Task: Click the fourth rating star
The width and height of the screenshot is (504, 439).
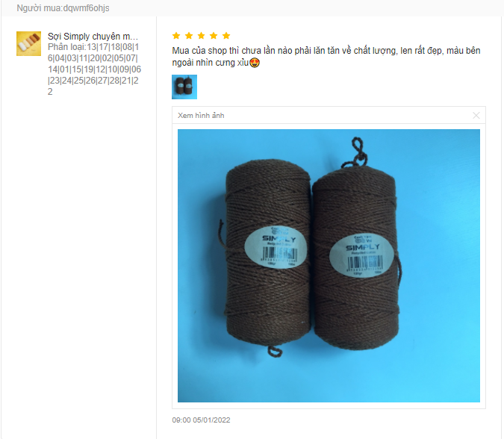Action: 214,36
